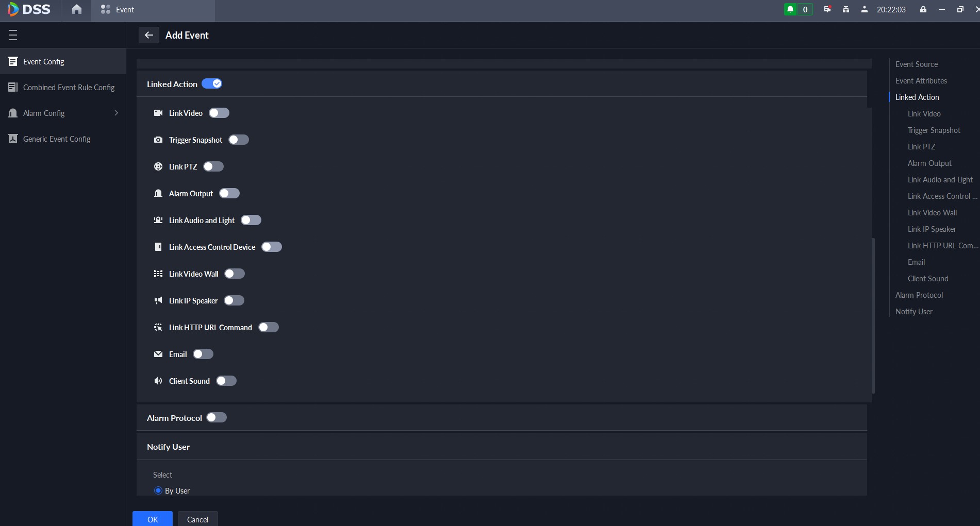Screen dimensions: 980x526
Task: Open the home icon in the top bar
Action: coord(77,9)
